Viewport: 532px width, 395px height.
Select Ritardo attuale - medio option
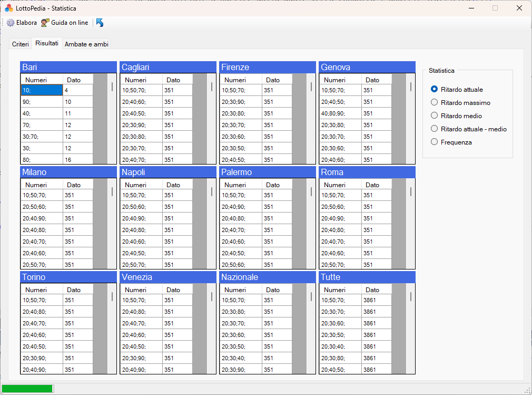[434, 129]
